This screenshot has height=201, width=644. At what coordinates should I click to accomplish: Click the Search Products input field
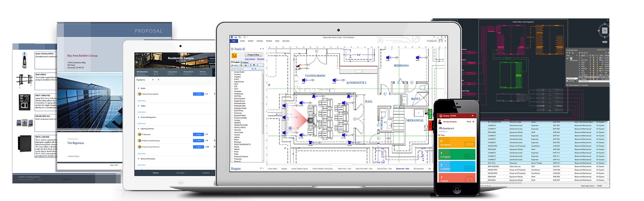[241, 69]
